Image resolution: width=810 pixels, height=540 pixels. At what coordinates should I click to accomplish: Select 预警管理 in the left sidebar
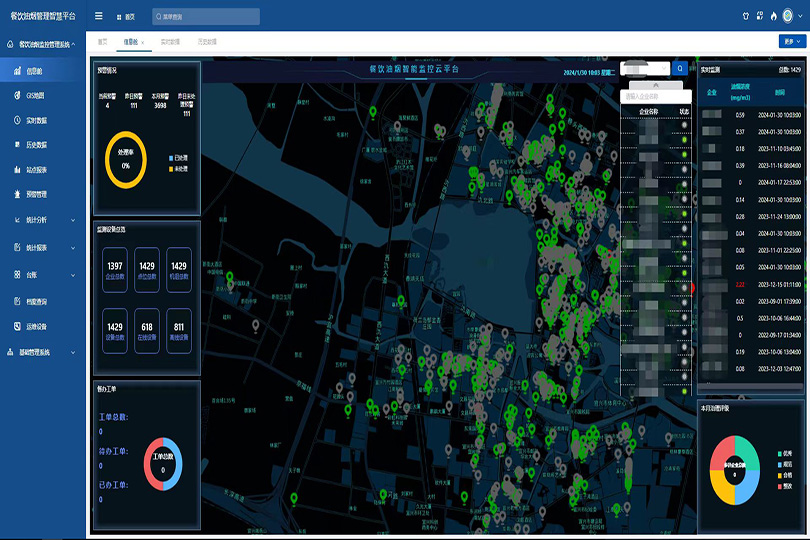[x=35, y=194]
